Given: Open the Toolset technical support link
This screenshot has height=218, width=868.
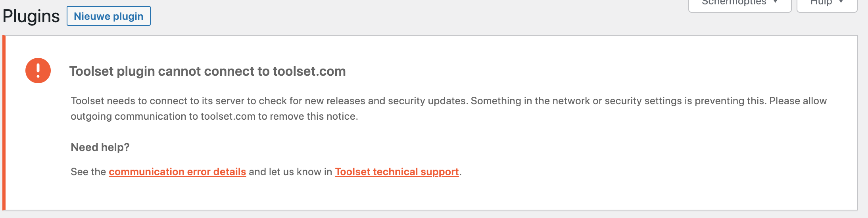Looking at the screenshot, I should pos(397,172).
